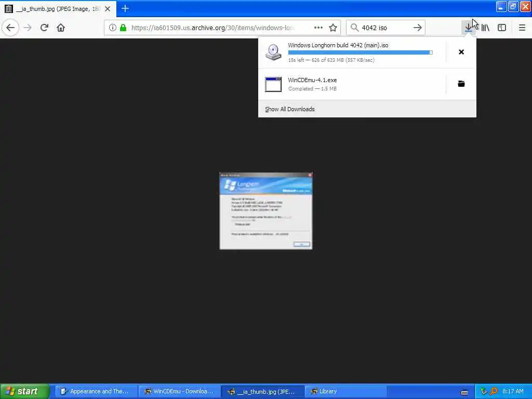Viewport: 532px width, 399px height.
Task: Click the 8:17 AM system clock
Action: 513,391
